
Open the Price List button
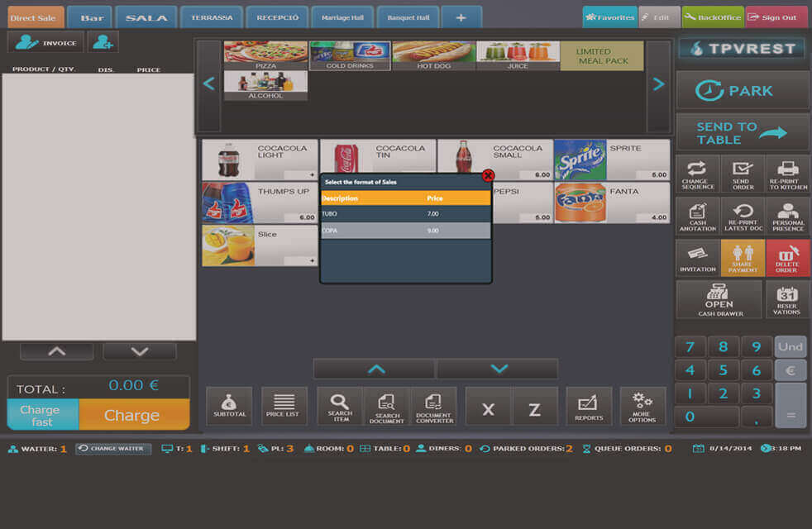[x=284, y=406]
